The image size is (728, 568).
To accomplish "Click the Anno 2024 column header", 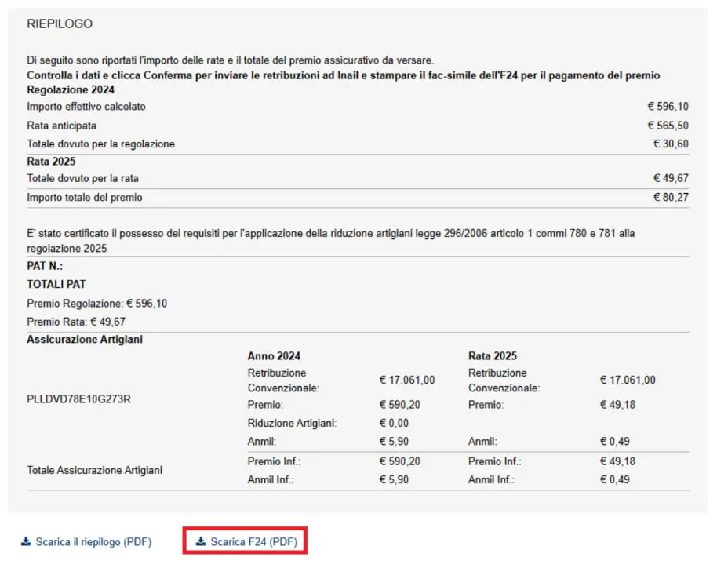I will click(x=274, y=355).
